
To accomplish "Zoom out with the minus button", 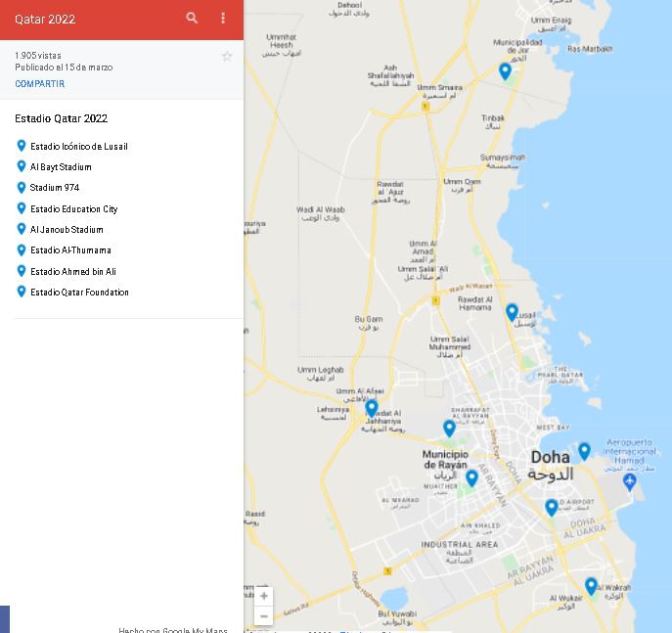I will 264,616.
